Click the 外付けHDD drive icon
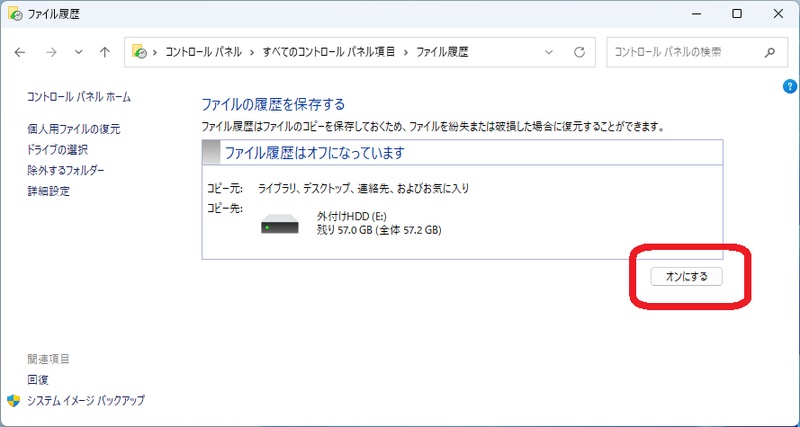Screen dimensions: 800x427 click(x=280, y=224)
